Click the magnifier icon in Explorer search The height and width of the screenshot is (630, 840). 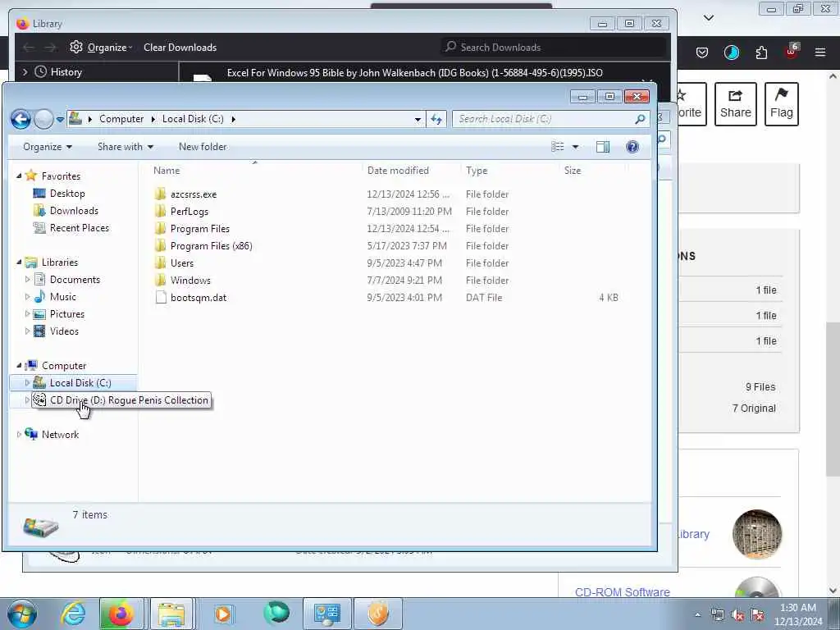tap(640, 119)
